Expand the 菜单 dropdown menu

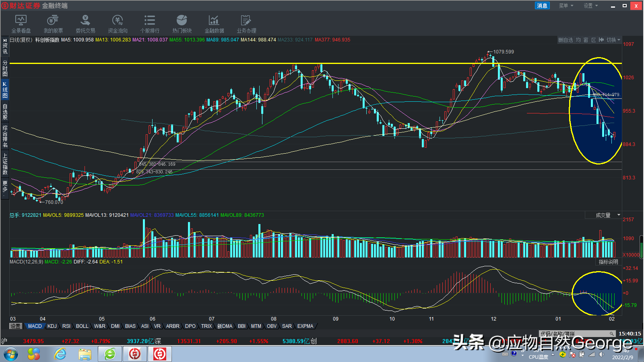pos(566,6)
